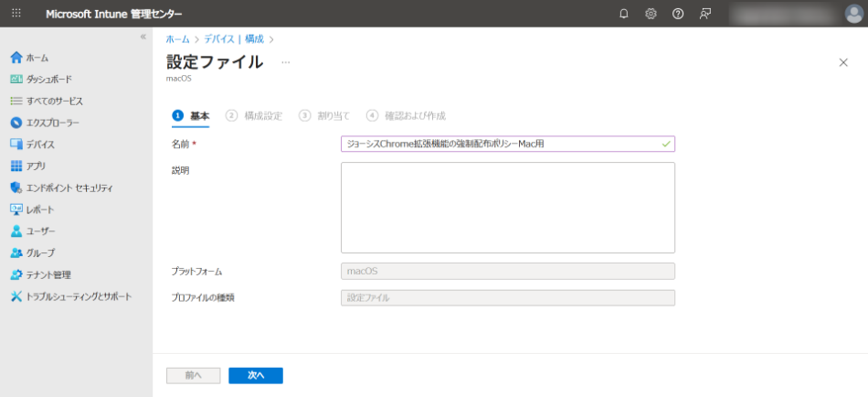Open ダッシュボード in the sidebar
868x397 pixels.
pyautogui.click(x=48, y=80)
